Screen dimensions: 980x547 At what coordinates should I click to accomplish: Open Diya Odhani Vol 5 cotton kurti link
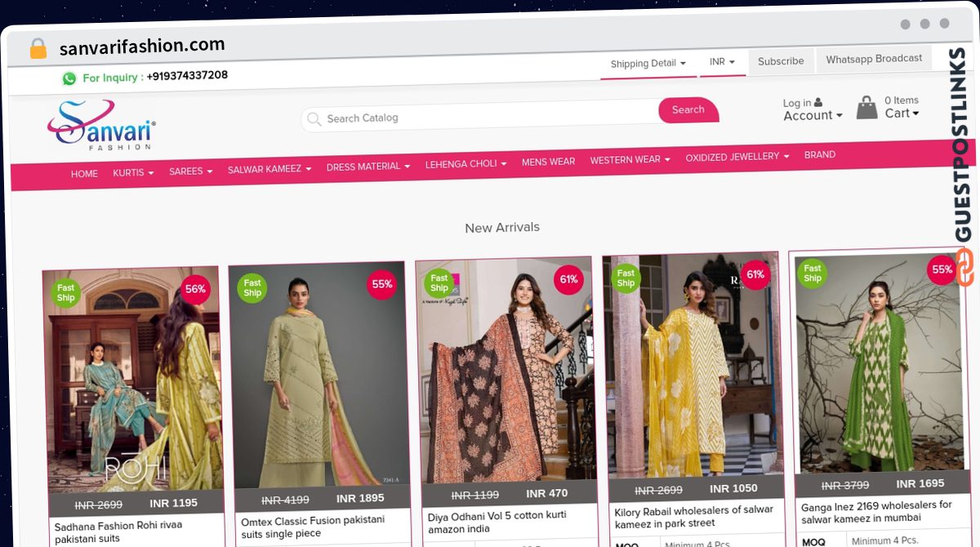coord(497,522)
